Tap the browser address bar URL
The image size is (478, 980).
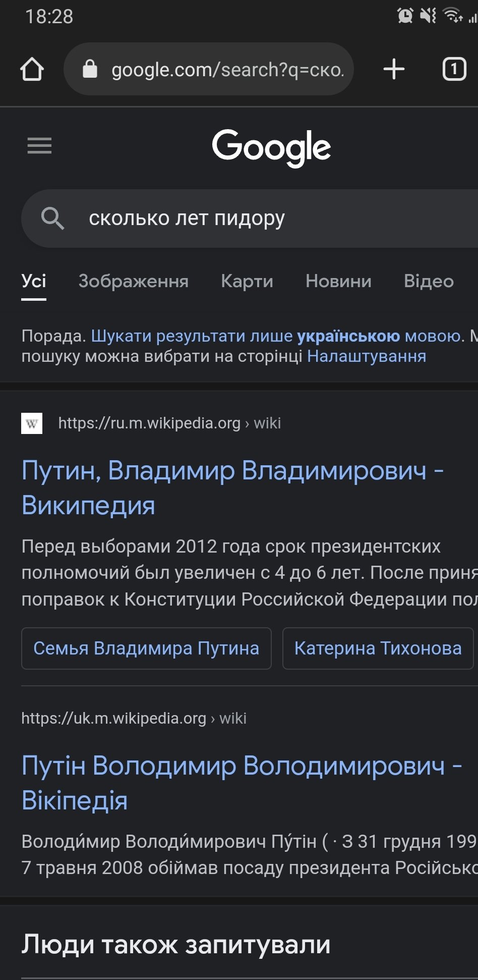(x=227, y=70)
